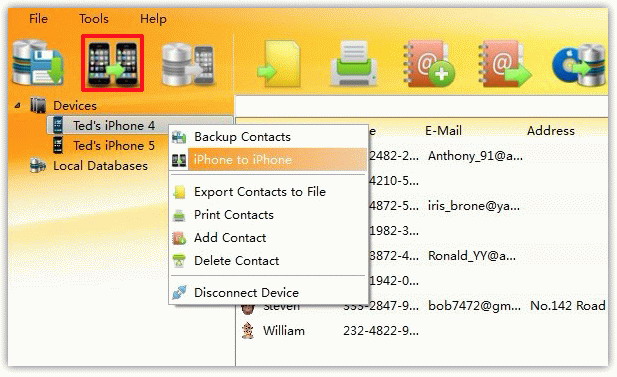Click the No.142 Road address cell
This screenshot has height=377, width=617.
point(568,306)
